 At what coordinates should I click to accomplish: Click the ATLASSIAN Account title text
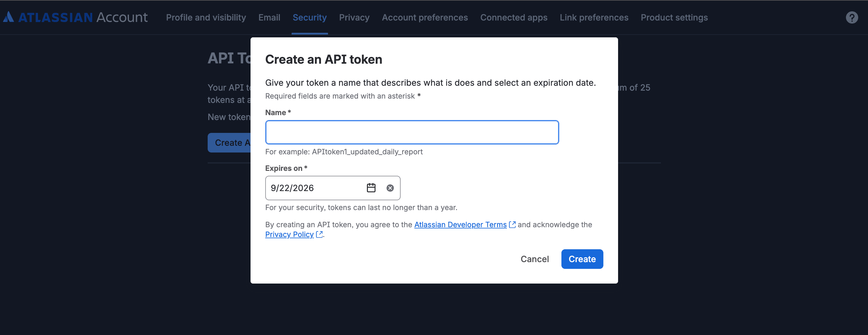pyautogui.click(x=83, y=17)
